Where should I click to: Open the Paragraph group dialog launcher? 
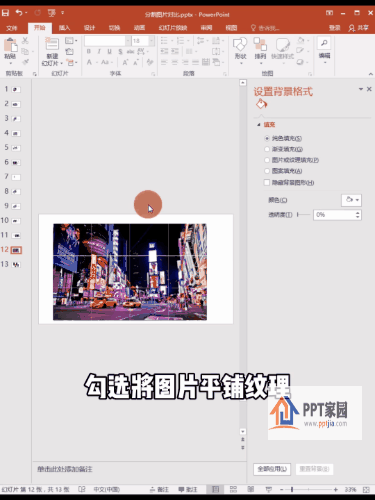click(225, 74)
